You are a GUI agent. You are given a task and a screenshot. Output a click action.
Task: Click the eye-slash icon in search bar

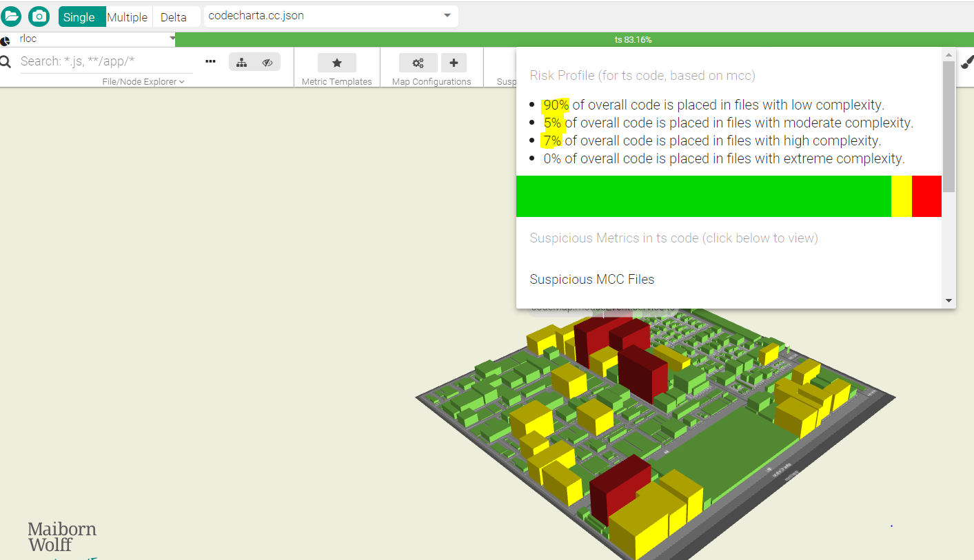pyautogui.click(x=267, y=61)
